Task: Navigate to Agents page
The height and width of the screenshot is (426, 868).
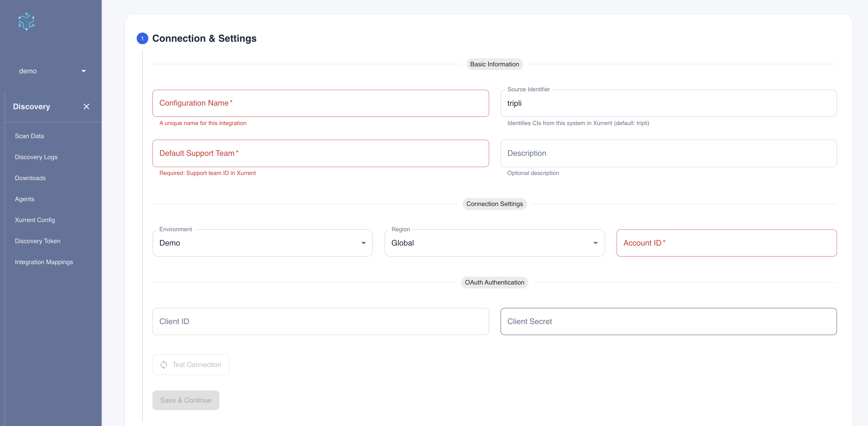Action: point(24,199)
